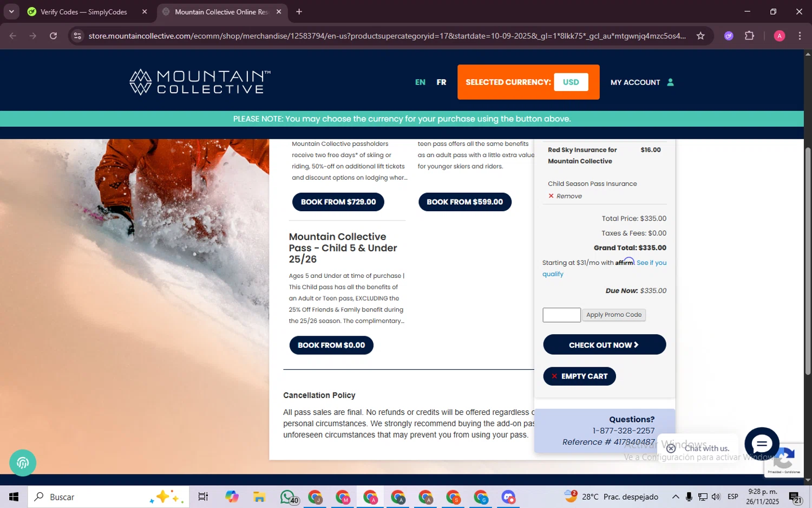Switch language to EN
812x508 pixels.
(x=420, y=82)
